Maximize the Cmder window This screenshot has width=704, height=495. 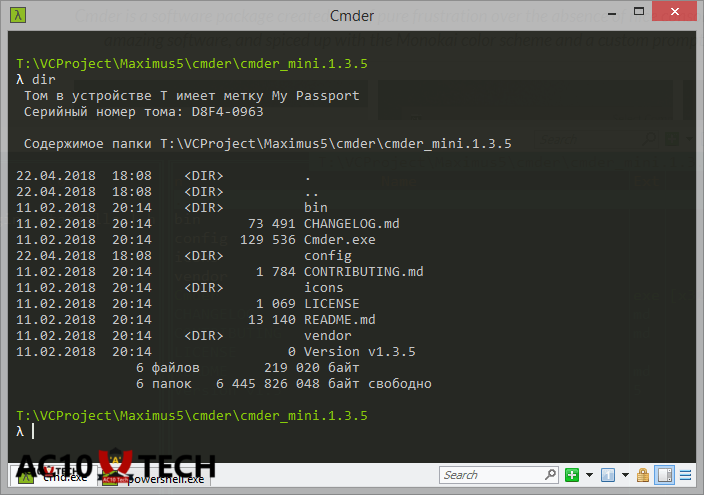click(x=638, y=12)
